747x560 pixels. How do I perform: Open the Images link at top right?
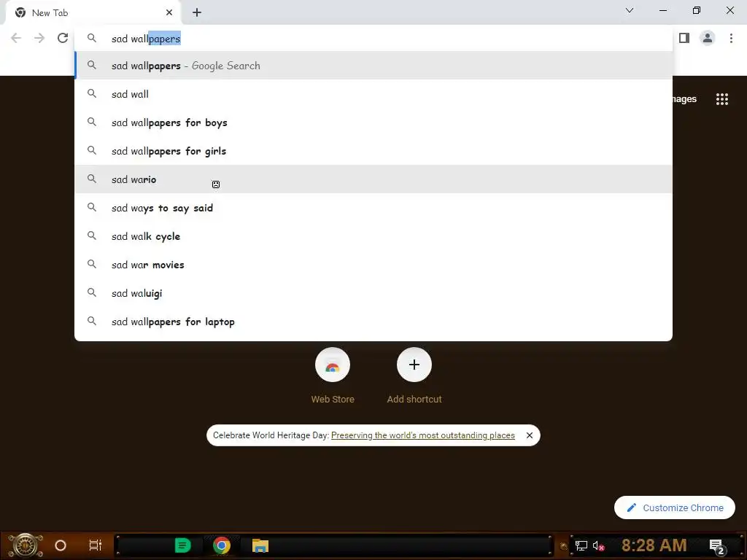684,99
